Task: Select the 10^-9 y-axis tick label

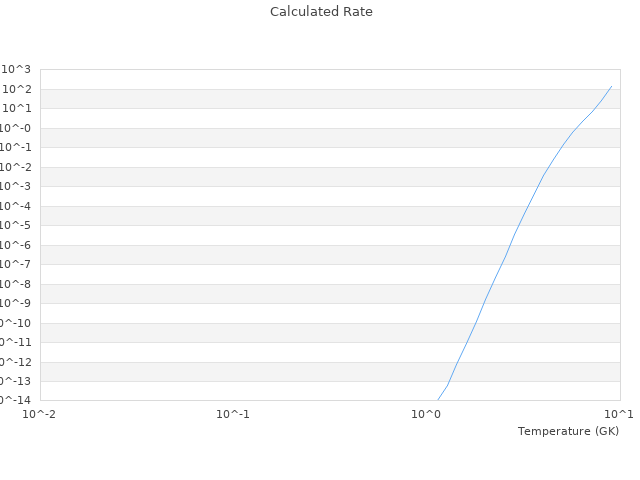Action: point(16,303)
